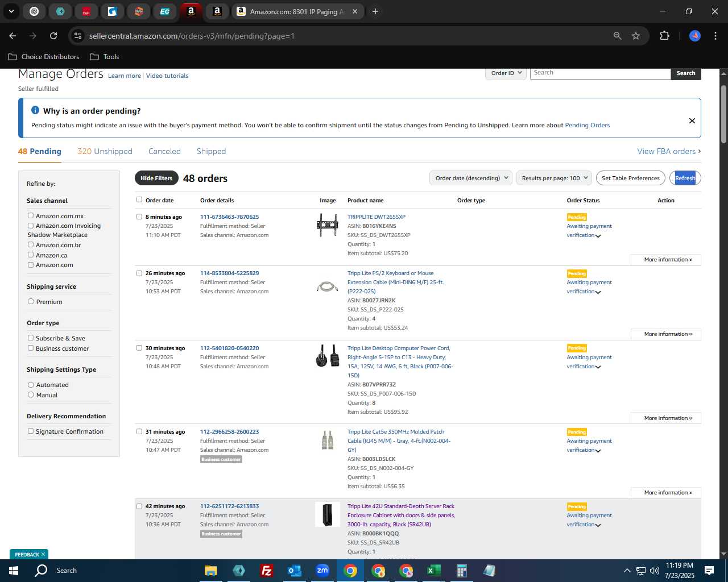Select the 48 Pending tab
This screenshot has width=728, height=582.
point(40,151)
